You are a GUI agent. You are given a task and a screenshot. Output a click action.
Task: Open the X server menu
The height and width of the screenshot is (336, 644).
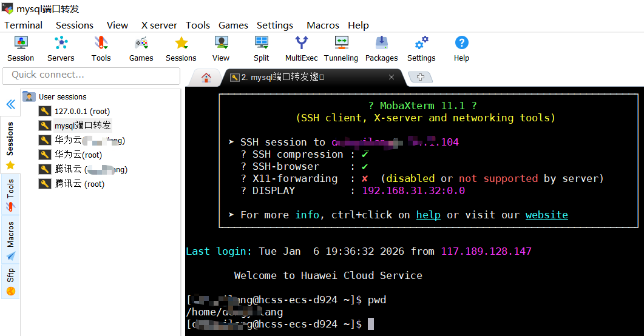pyautogui.click(x=160, y=25)
